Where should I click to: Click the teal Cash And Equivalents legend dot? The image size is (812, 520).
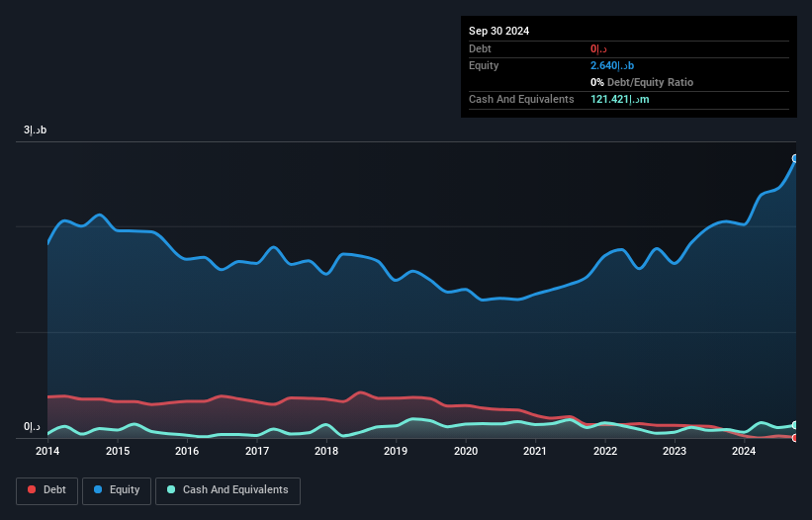[x=171, y=490]
